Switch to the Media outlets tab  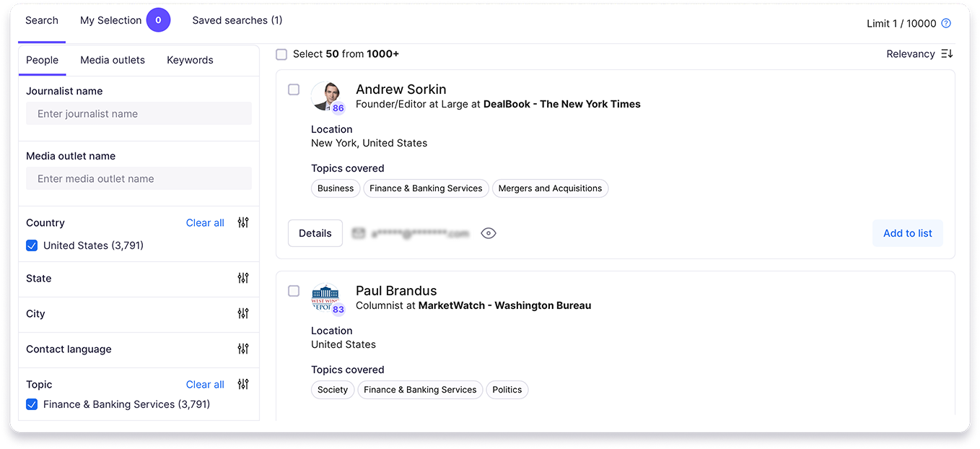(x=113, y=60)
